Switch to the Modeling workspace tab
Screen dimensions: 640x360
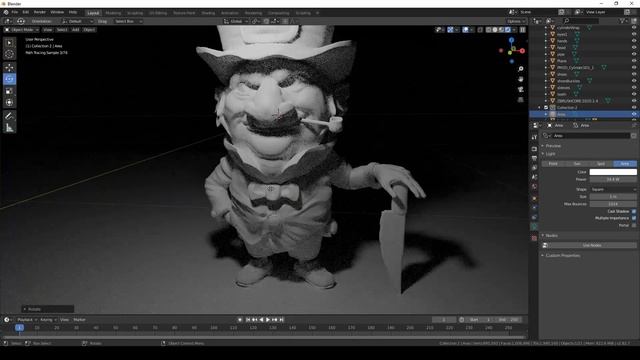(x=113, y=13)
